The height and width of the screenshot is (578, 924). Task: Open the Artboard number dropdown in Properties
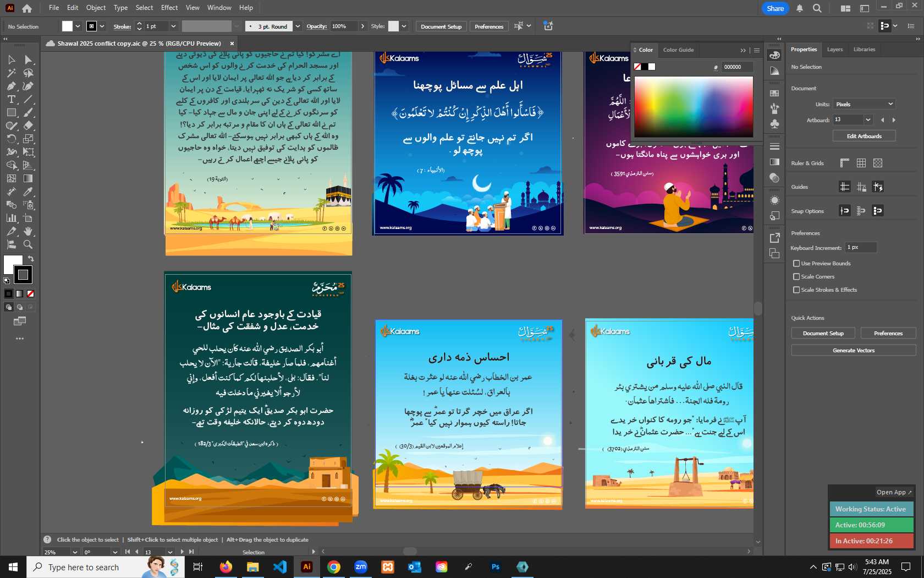[x=868, y=120]
